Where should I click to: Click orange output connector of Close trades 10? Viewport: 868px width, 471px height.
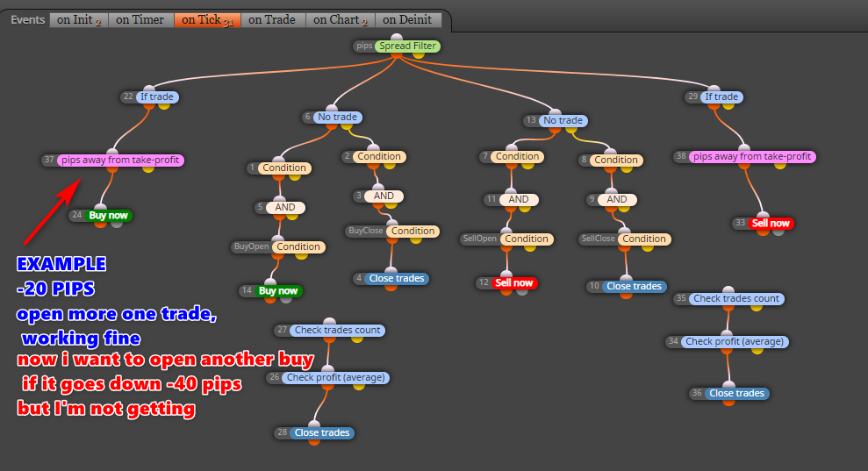(x=626, y=295)
